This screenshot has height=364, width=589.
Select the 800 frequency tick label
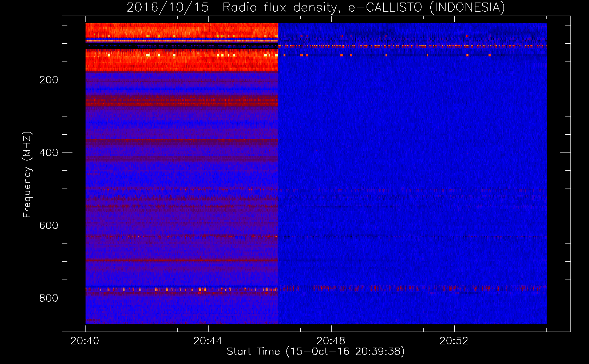(x=49, y=298)
